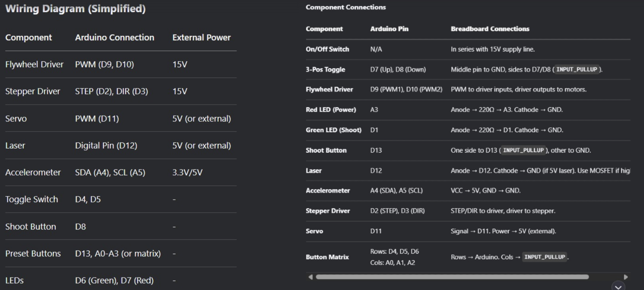
Task: Select the Arduino Connection column header
Action: (115, 37)
